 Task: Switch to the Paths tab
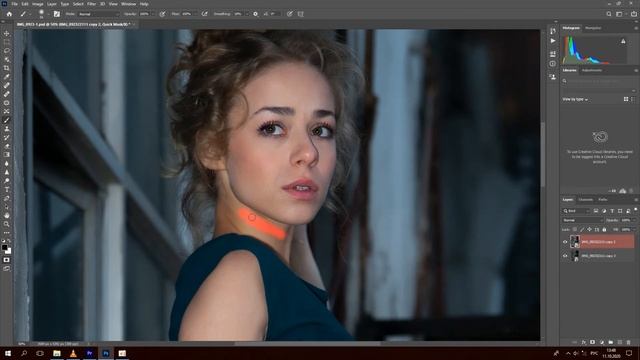click(603, 200)
